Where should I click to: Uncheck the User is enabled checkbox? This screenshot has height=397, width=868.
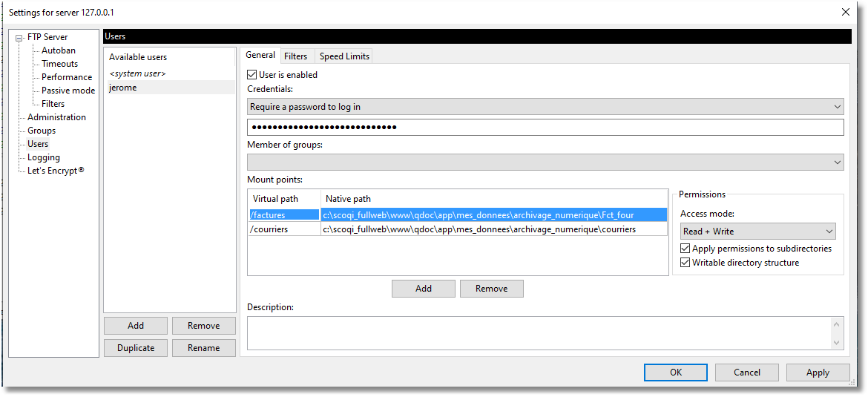(252, 75)
